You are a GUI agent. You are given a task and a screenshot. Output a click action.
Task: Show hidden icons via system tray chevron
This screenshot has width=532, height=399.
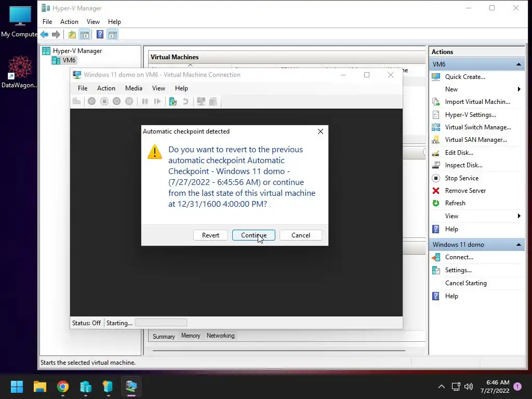coord(442,387)
